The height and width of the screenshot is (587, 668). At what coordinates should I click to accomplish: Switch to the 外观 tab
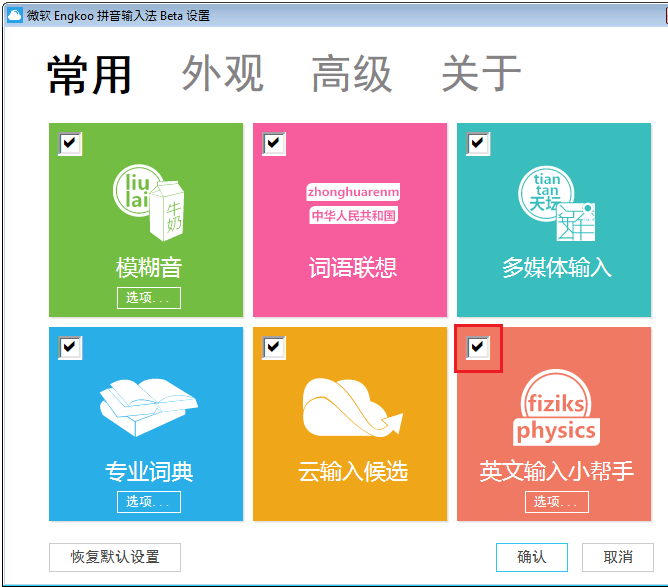[x=222, y=75]
